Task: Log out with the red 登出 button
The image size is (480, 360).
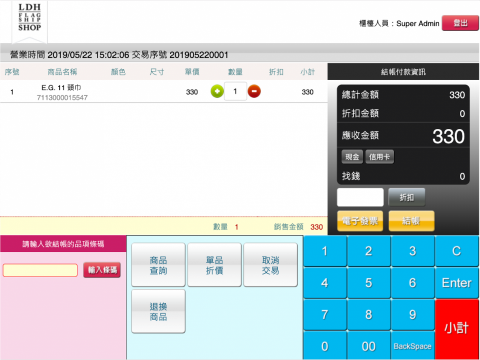Action: [x=460, y=23]
